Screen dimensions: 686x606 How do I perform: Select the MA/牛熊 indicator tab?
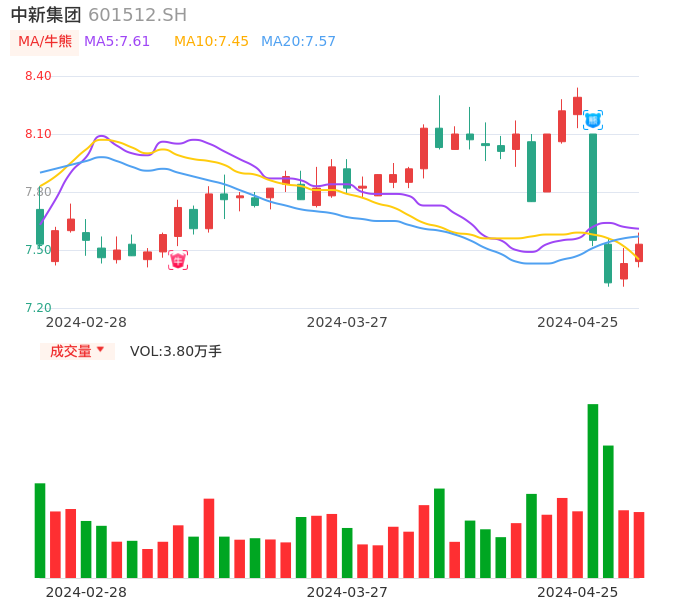coord(45,42)
